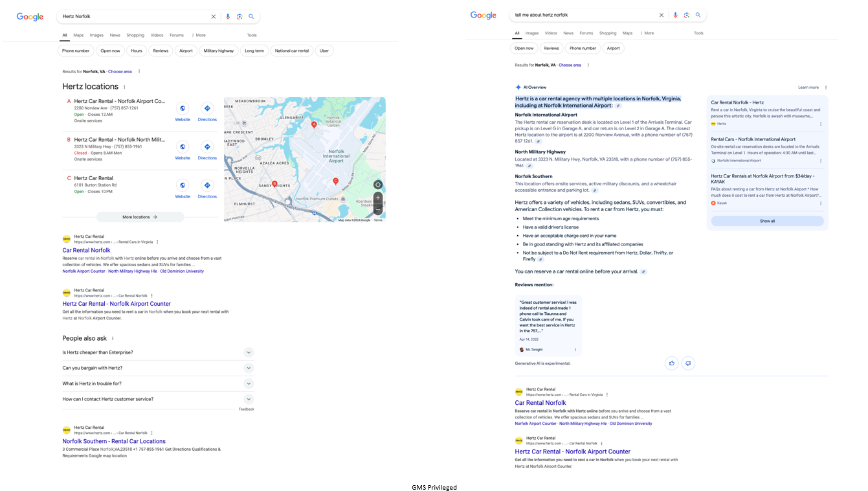Viewport: 868px width, 491px height.
Task: Click Show all under the AI Overview sources
Action: (x=767, y=221)
